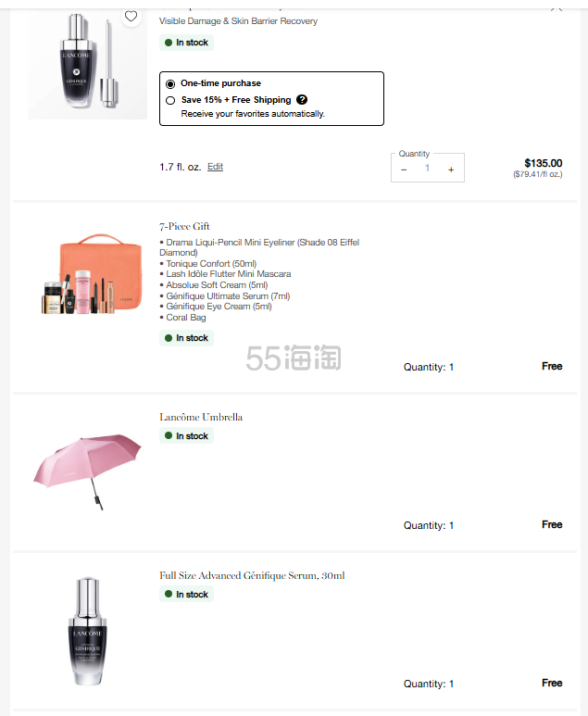Open the 7-Piece Gift set image
588x716 pixels.
click(92, 274)
